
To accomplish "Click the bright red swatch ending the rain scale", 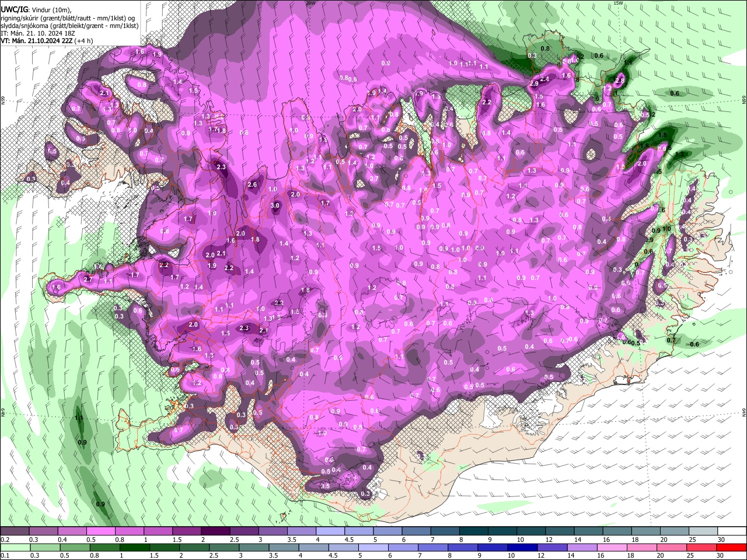I will [731, 547].
